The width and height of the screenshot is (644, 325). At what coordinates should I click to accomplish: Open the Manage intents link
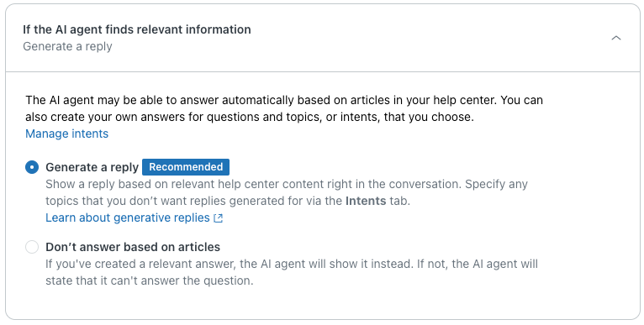coord(67,134)
